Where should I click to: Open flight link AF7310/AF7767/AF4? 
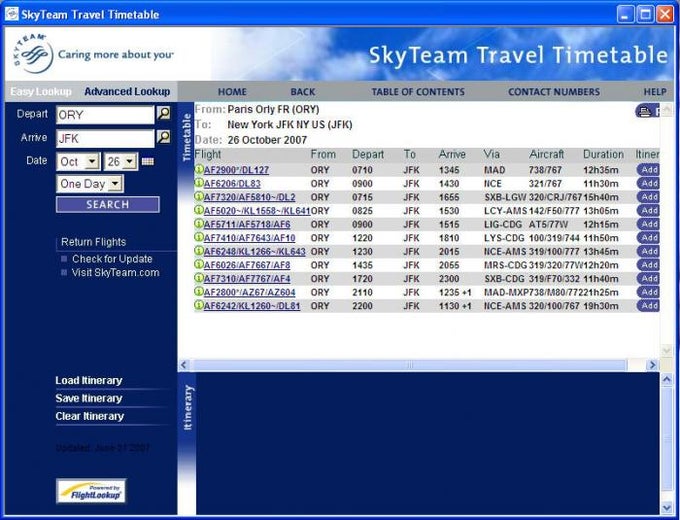[x=247, y=279]
